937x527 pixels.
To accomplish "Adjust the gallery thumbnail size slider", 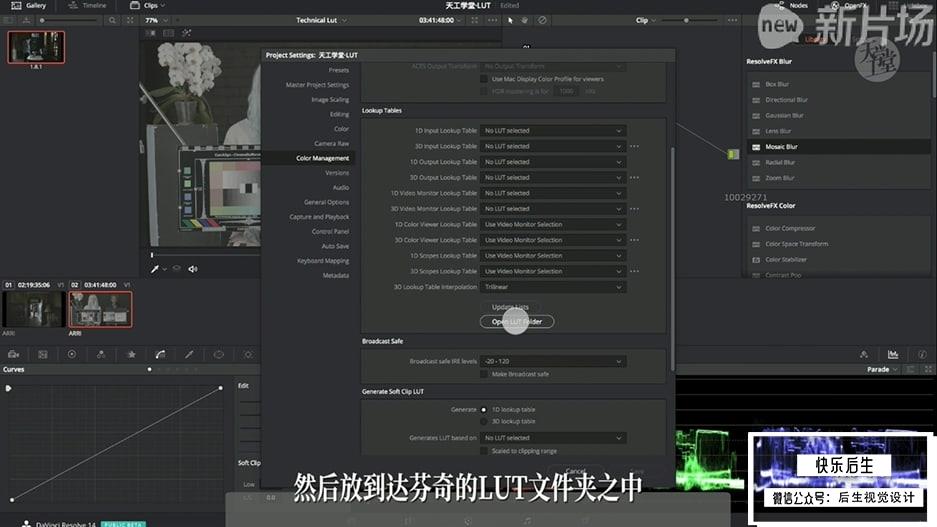I will click(68, 20).
